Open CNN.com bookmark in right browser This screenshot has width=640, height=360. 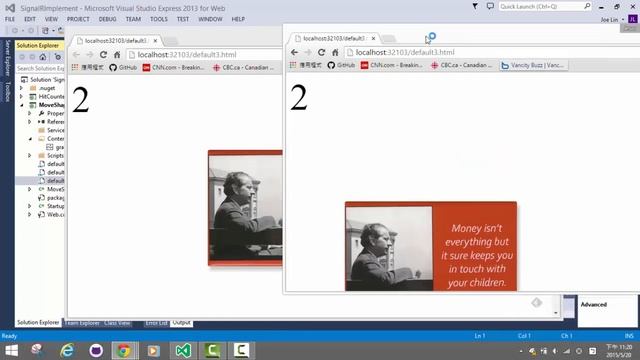391,65
